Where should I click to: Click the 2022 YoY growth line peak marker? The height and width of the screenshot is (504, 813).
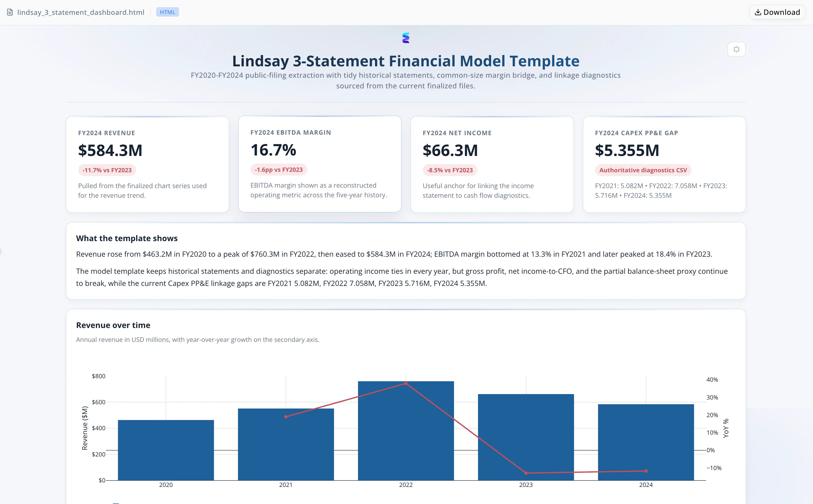click(406, 383)
